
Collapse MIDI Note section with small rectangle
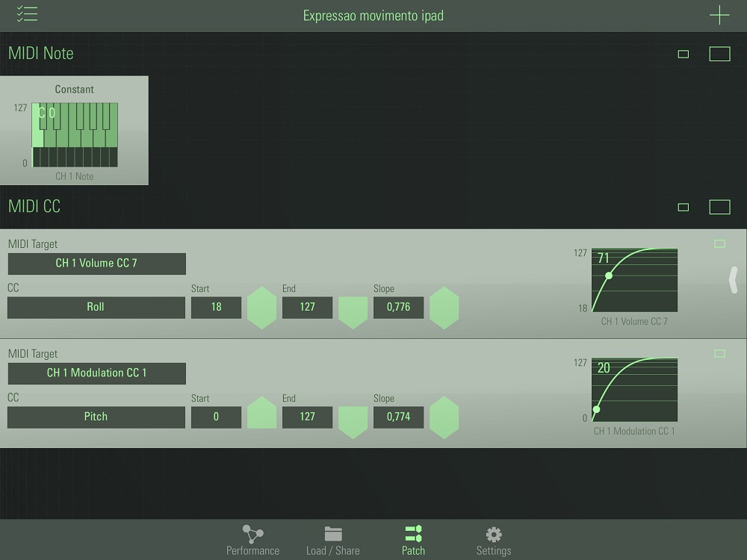pos(684,55)
